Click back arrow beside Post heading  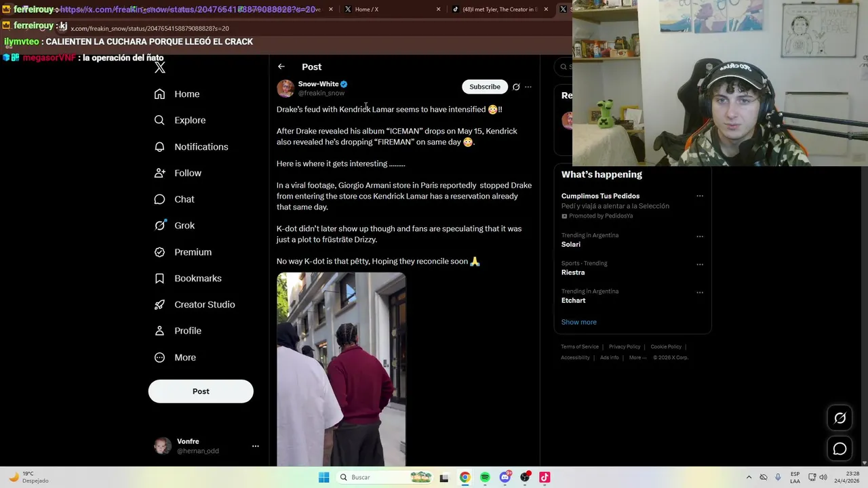pyautogui.click(x=281, y=66)
